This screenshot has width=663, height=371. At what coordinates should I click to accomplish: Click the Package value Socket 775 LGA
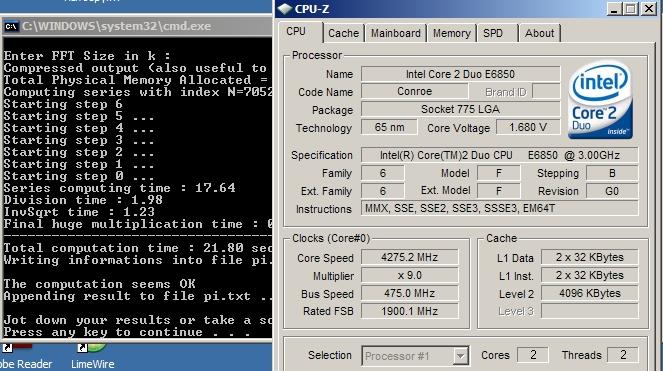[x=460, y=109]
